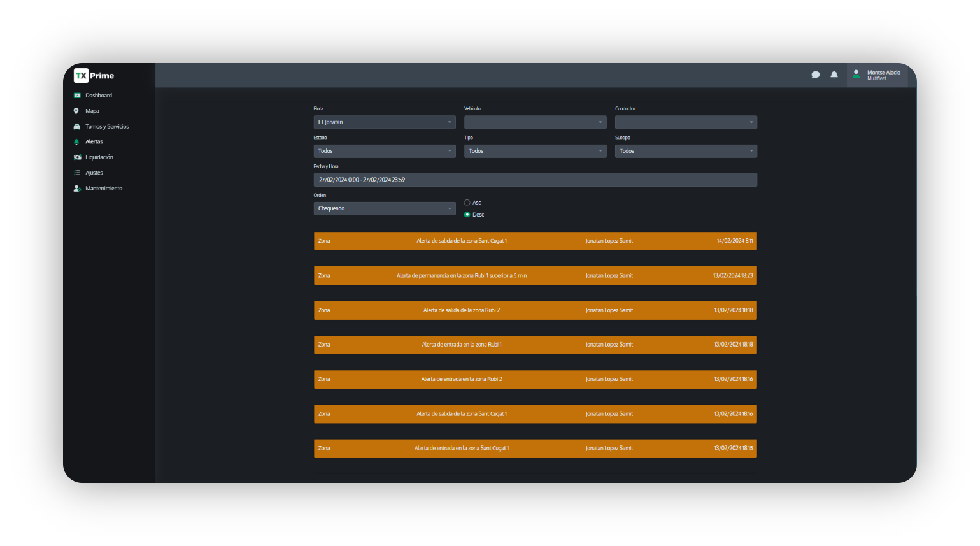Go to the Mapa menu label
Viewport: 980px width, 546px height.
pos(92,111)
